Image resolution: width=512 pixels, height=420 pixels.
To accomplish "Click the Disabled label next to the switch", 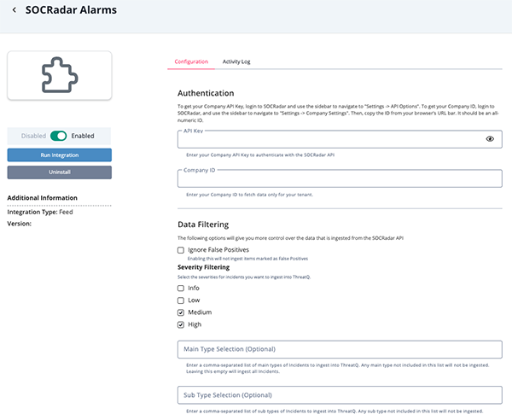I will tap(33, 135).
